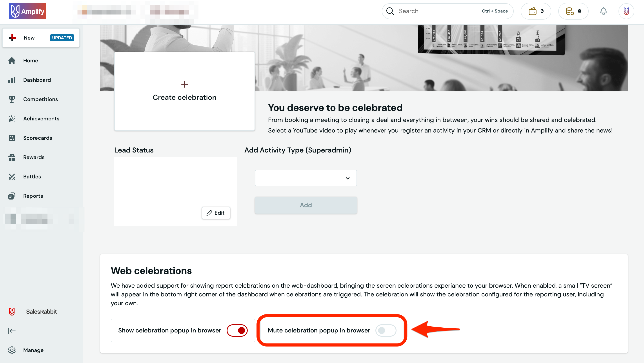This screenshot has height=363, width=644.
Task: Open the wallet balance icon
Action: click(532, 11)
